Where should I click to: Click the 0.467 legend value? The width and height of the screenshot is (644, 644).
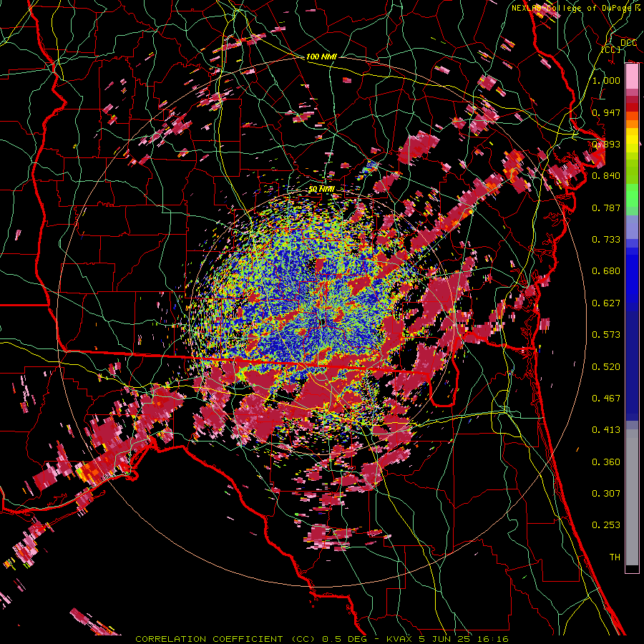click(x=606, y=399)
